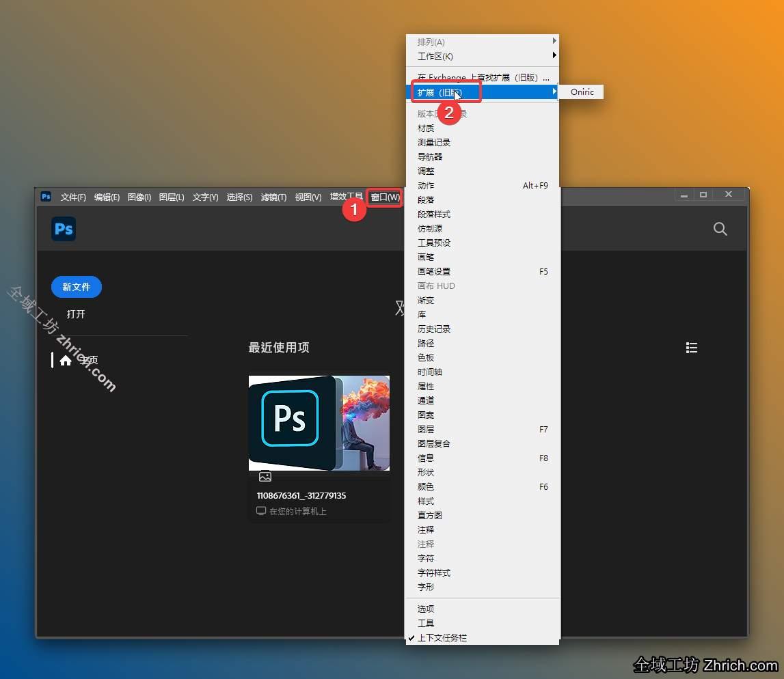Toggle the 工具 panel menu item
Image resolution: width=784 pixels, height=679 pixels.
[x=483, y=623]
